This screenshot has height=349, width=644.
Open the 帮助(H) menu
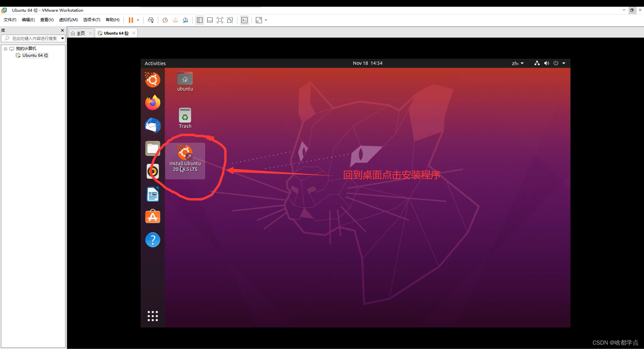(113, 20)
